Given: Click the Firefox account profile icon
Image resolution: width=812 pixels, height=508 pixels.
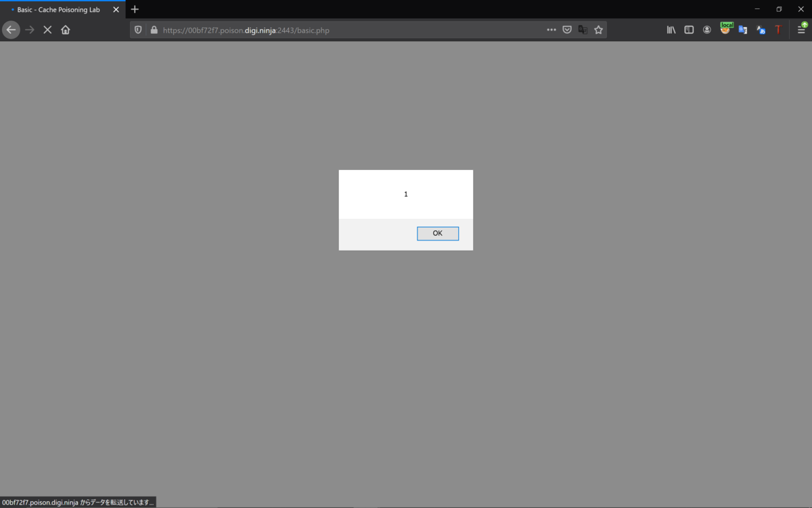Looking at the screenshot, I should (x=707, y=29).
